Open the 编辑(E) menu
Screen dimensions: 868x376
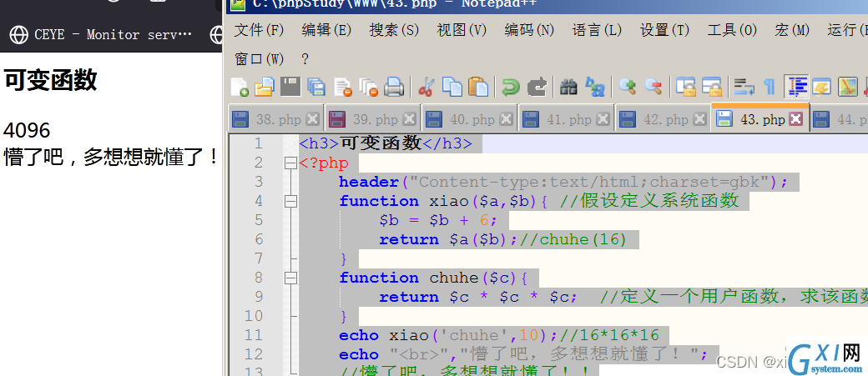pyautogui.click(x=326, y=30)
